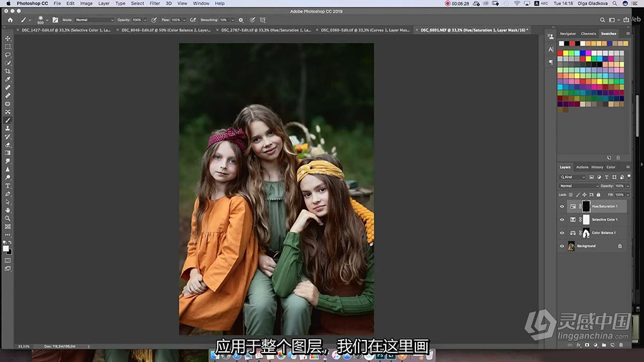
Task: Open layer Fill dropdown arrow
Action: point(628,194)
